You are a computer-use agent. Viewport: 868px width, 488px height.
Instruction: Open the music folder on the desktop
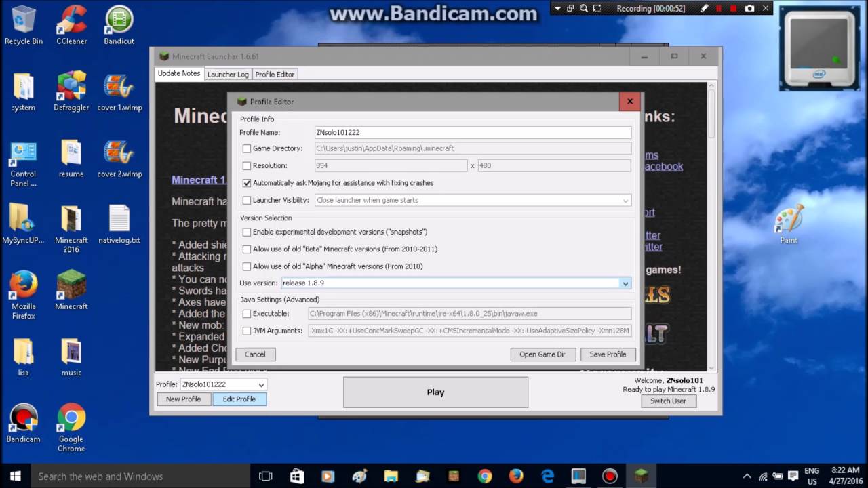click(71, 357)
